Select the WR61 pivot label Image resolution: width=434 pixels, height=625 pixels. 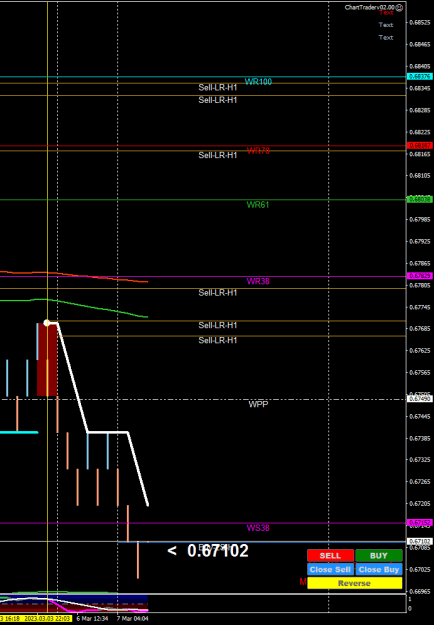pos(258,205)
